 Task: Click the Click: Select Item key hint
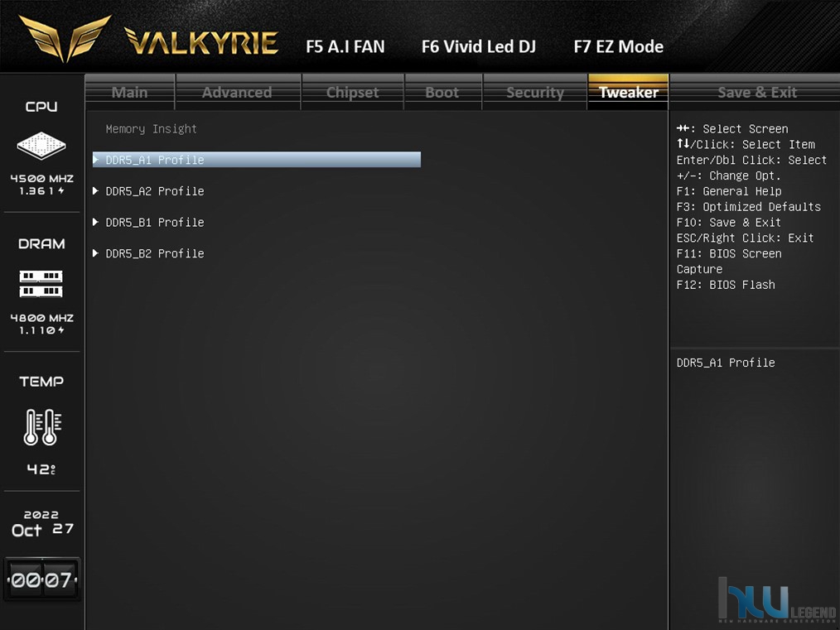coord(746,145)
